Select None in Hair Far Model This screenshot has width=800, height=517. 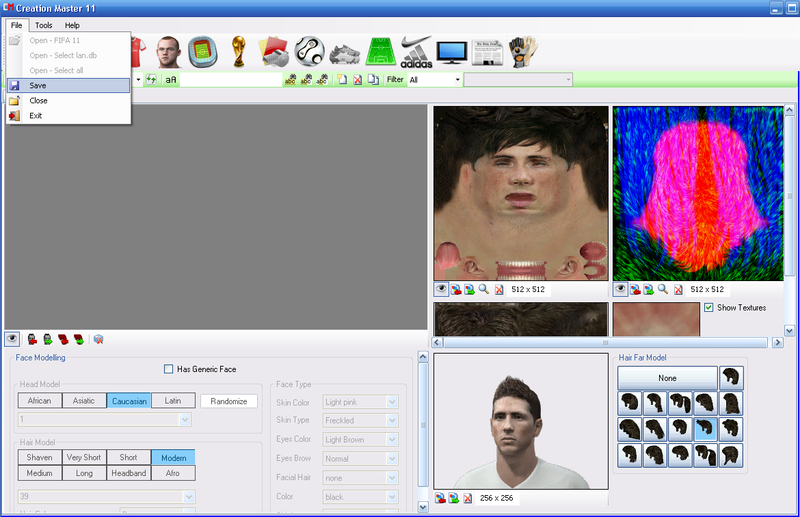click(667, 378)
